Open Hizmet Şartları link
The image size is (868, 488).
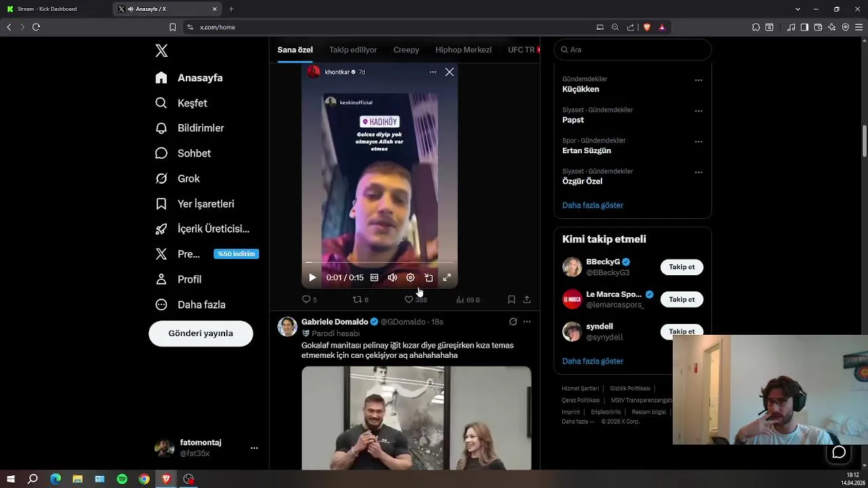click(x=580, y=389)
